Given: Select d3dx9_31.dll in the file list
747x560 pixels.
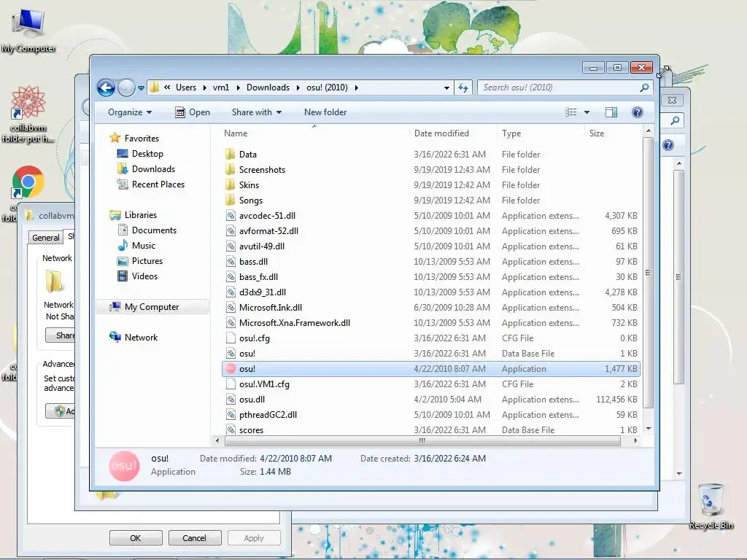Looking at the screenshot, I should coord(263,292).
